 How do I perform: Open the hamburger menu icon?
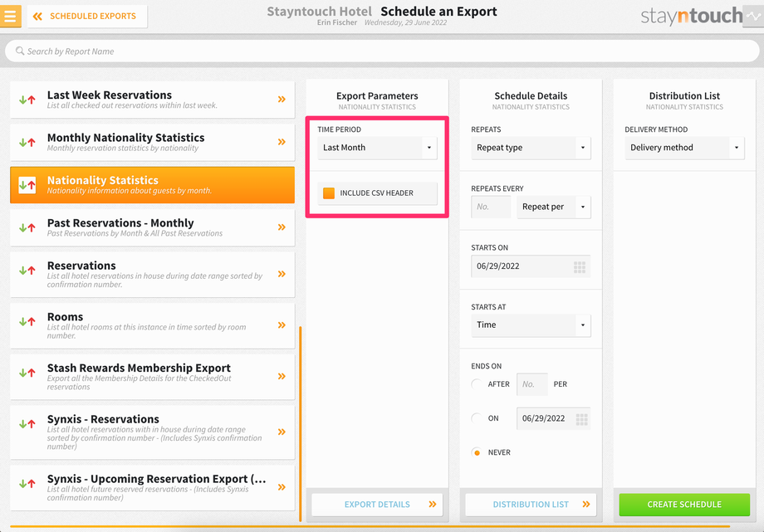click(10, 16)
